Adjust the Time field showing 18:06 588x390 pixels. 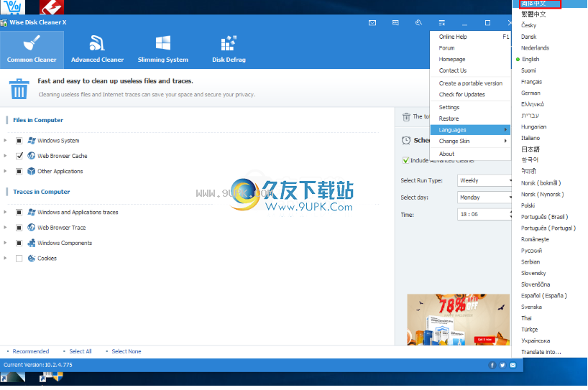[484, 214]
